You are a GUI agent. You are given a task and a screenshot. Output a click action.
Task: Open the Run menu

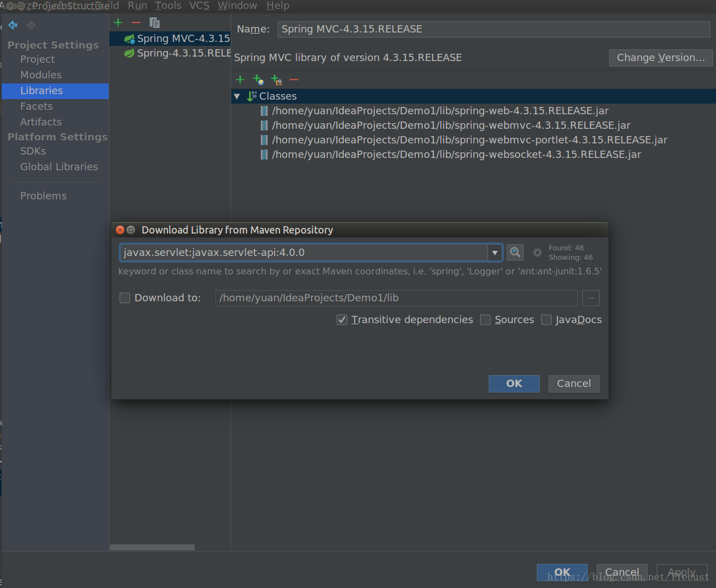[137, 6]
